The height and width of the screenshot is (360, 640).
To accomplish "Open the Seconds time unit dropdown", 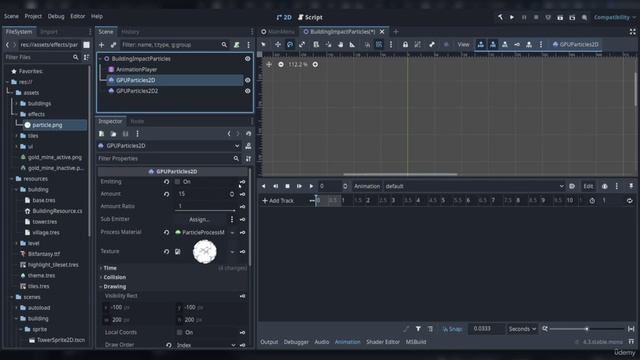I will click(x=522, y=329).
